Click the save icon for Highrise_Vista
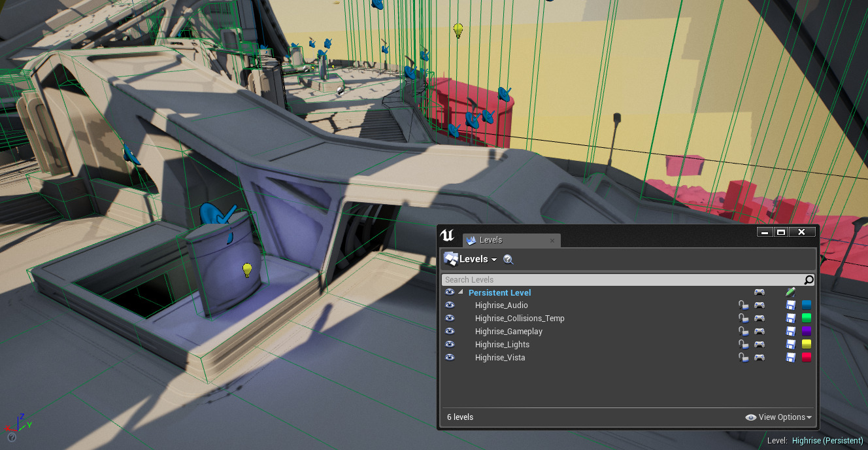 (790, 358)
